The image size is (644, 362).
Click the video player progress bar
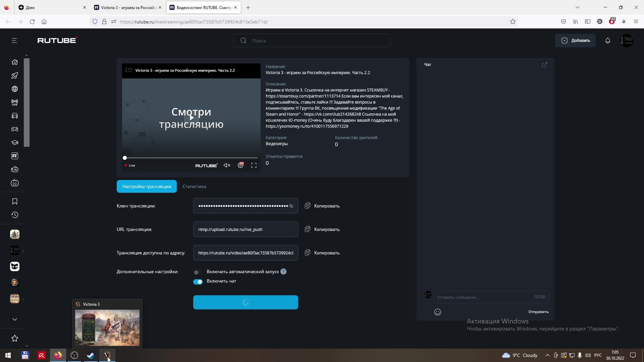coord(191,158)
